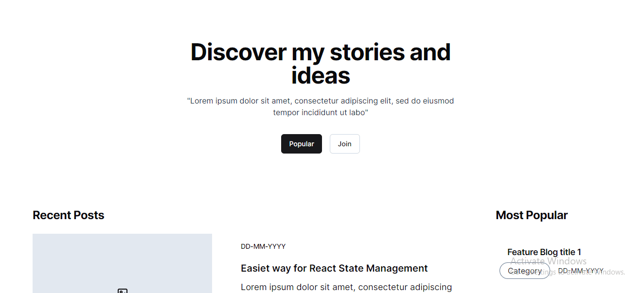Click the blue quoted Lorem ipsum tagline

pos(321,106)
